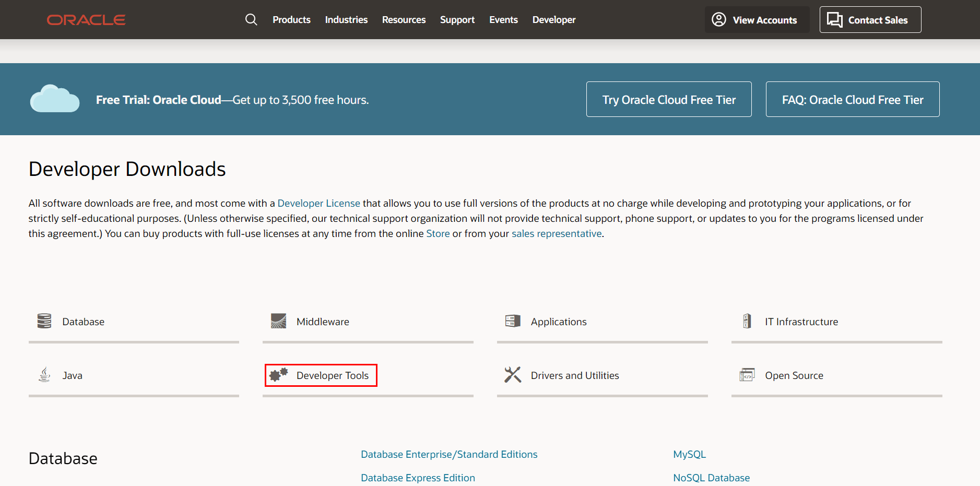
Task: Click the Contact Sales label
Action: pyautogui.click(x=878, y=20)
